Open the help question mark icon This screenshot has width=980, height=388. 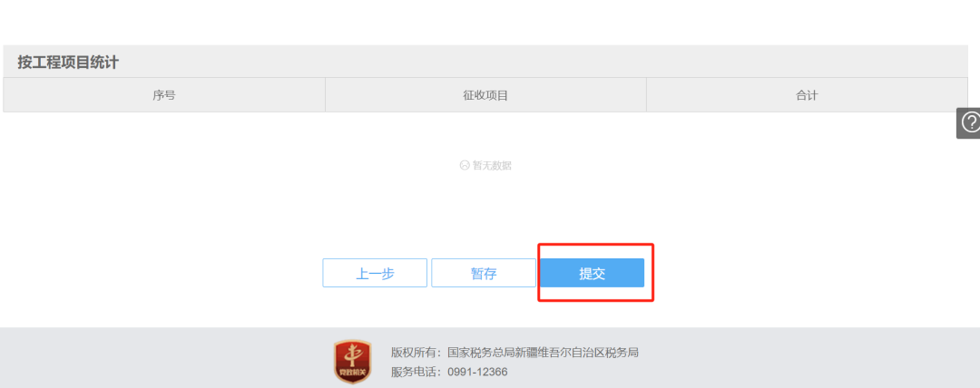click(971, 122)
